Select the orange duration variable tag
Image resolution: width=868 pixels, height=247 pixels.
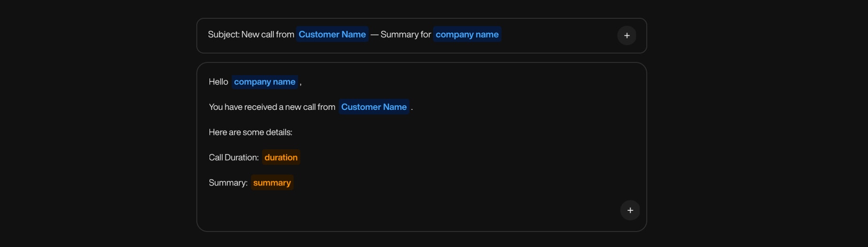(281, 157)
